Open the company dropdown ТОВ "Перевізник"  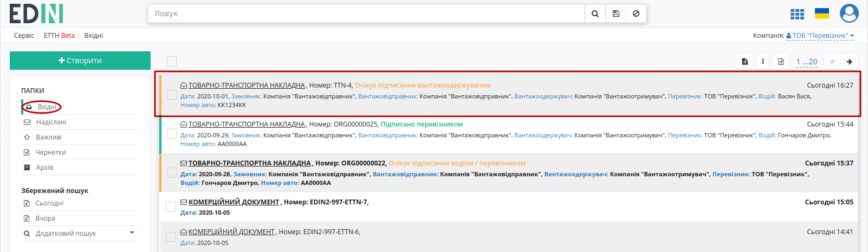[820, 36]
